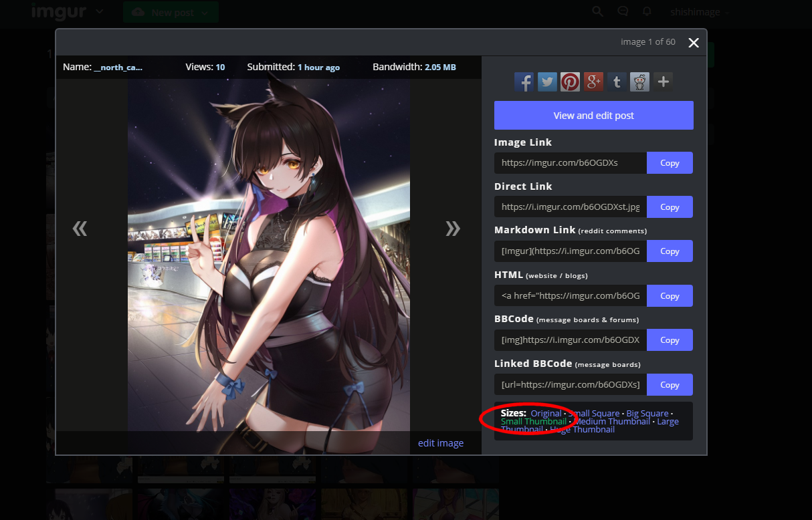
Task: Share the image on Twitter
Action: 547,82
